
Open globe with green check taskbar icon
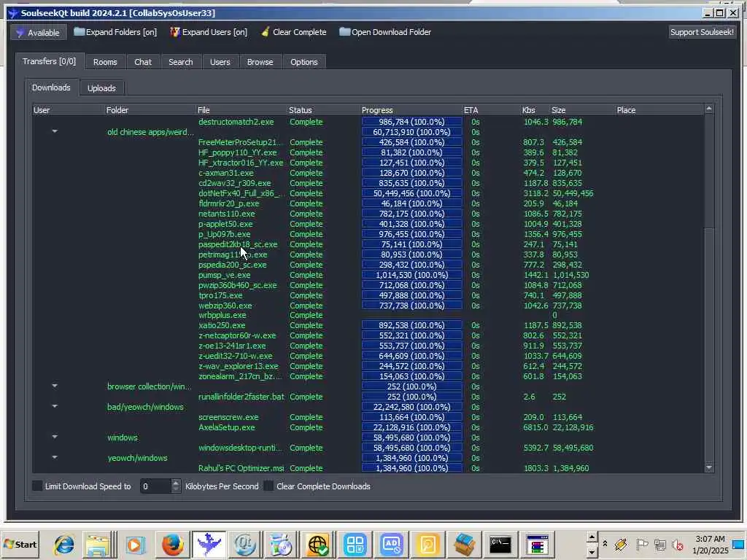(x=318, y=544)
